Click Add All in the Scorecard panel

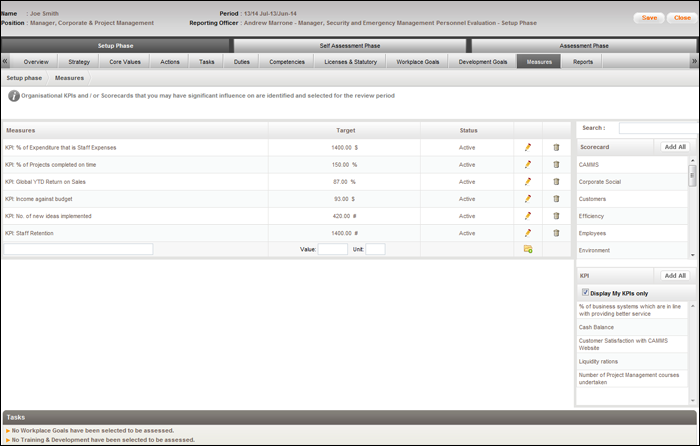click(x=675, y=146)
